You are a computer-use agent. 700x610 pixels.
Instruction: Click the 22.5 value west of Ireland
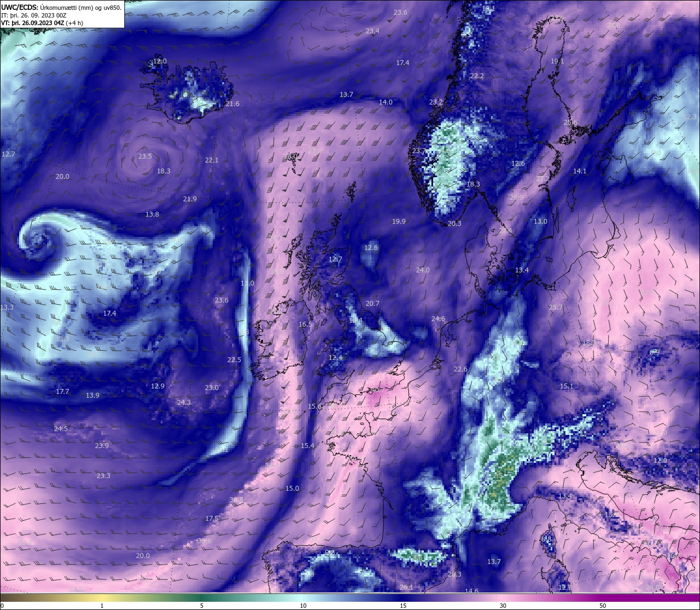point(234,360)
